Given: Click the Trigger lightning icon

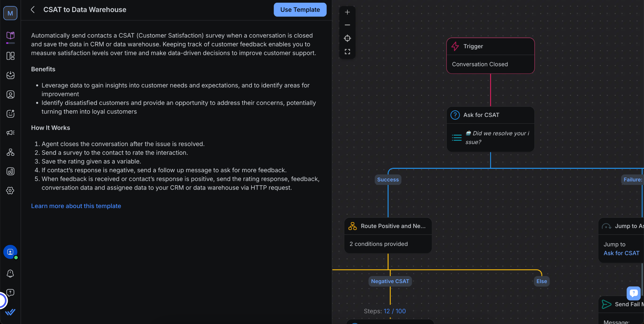Looking at the screenshot, I should point(455,46).
